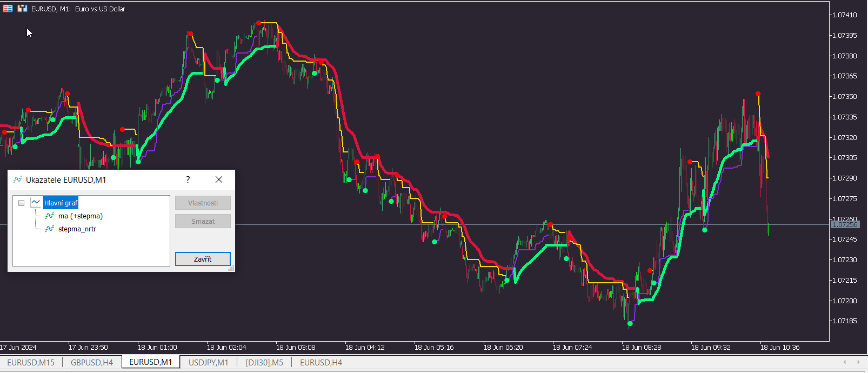This screenshot has width=868, height=373.
Task: Switch to EURUSD,M15 chart tab
Action: click(x=31, y=362)
